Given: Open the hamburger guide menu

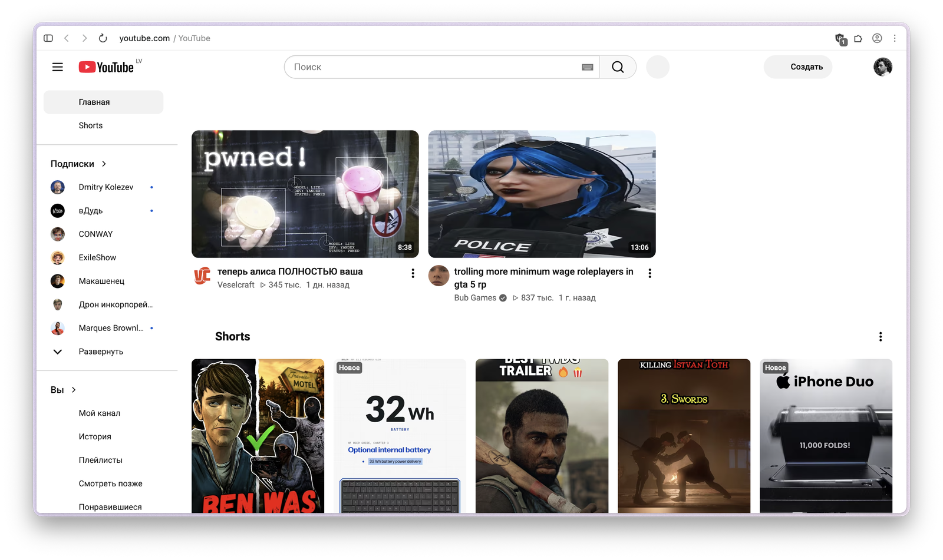Looking at the screenshot, I should tap(58, 67).
